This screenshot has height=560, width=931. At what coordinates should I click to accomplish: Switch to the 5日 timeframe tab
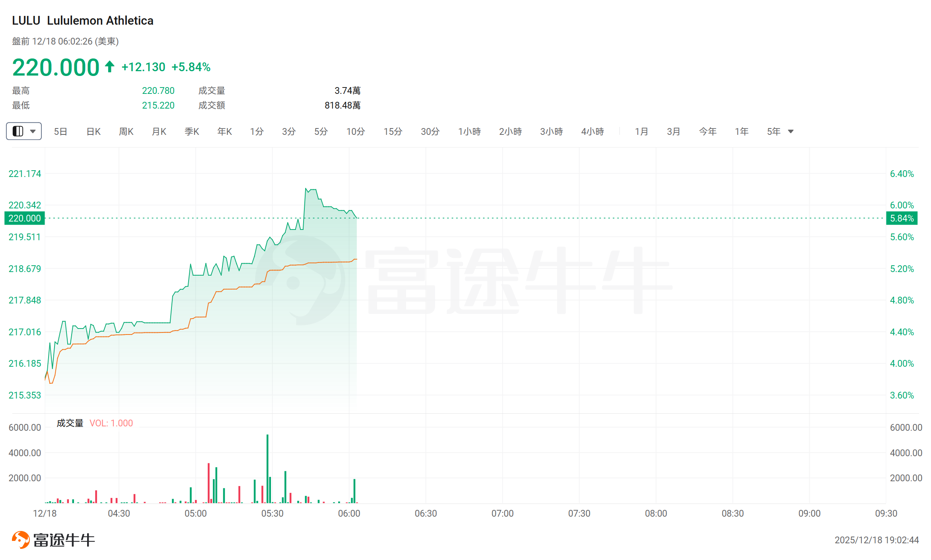tap(60, 132)
